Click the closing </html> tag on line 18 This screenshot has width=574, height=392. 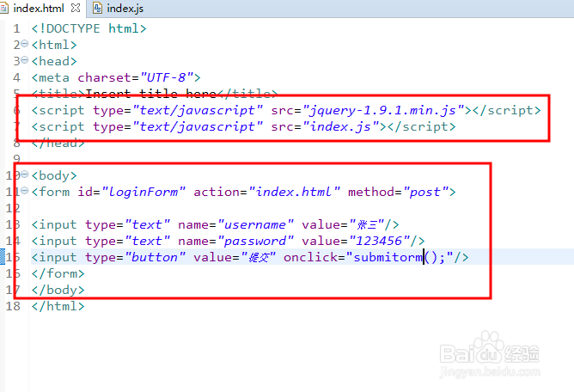[58, 306]
